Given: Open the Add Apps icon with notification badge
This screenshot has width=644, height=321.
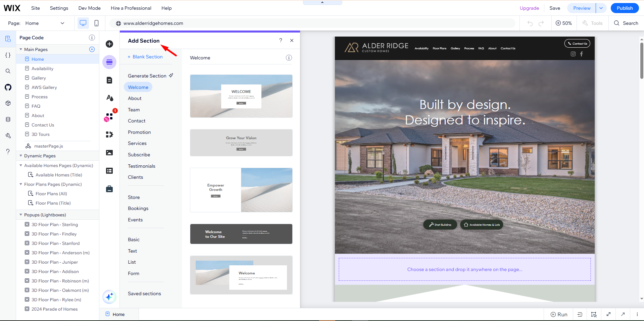Looking at the screenshot, I should (x=109, y=117).
